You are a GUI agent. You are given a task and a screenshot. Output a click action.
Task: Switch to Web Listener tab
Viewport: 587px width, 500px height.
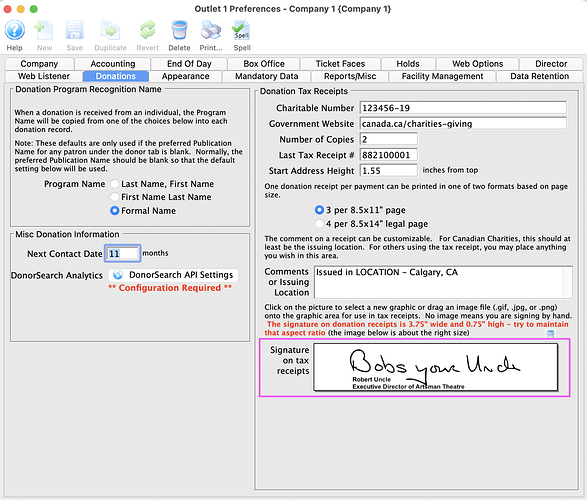[x=44, y=76]
